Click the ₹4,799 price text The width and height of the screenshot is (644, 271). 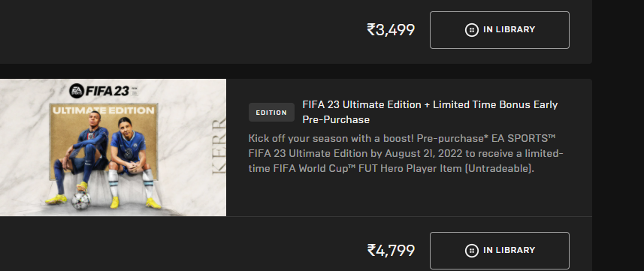click(x=391, y=251)
